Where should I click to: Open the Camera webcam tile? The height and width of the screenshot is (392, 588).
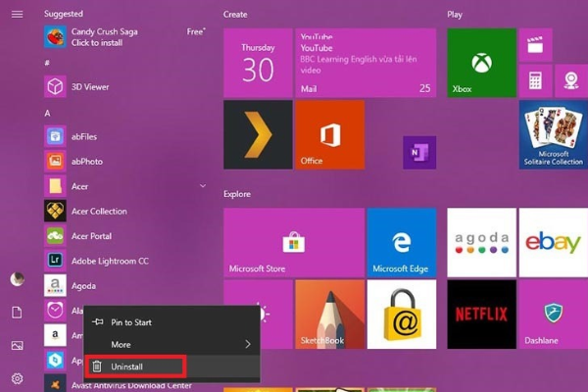[x=571, y=80]
